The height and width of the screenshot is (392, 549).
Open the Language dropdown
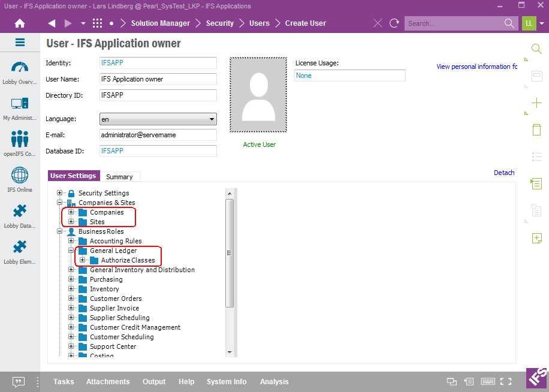158,119
